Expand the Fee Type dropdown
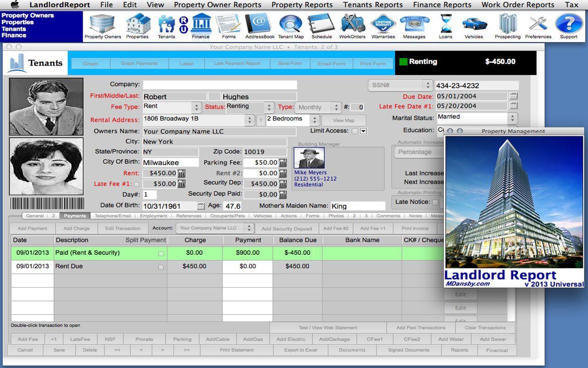Screen dimensions: 588x368 point(197,107)
